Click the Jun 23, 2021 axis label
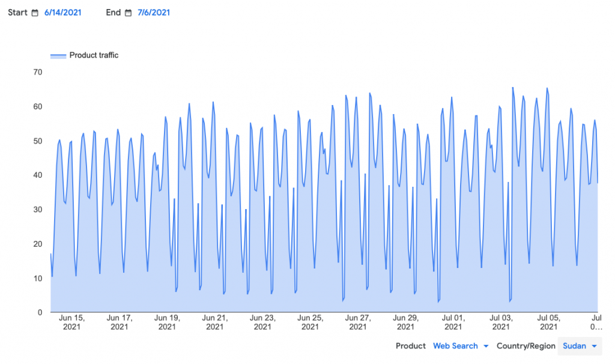The height and width of the screenshot is (364, 615). coord(262,322)
